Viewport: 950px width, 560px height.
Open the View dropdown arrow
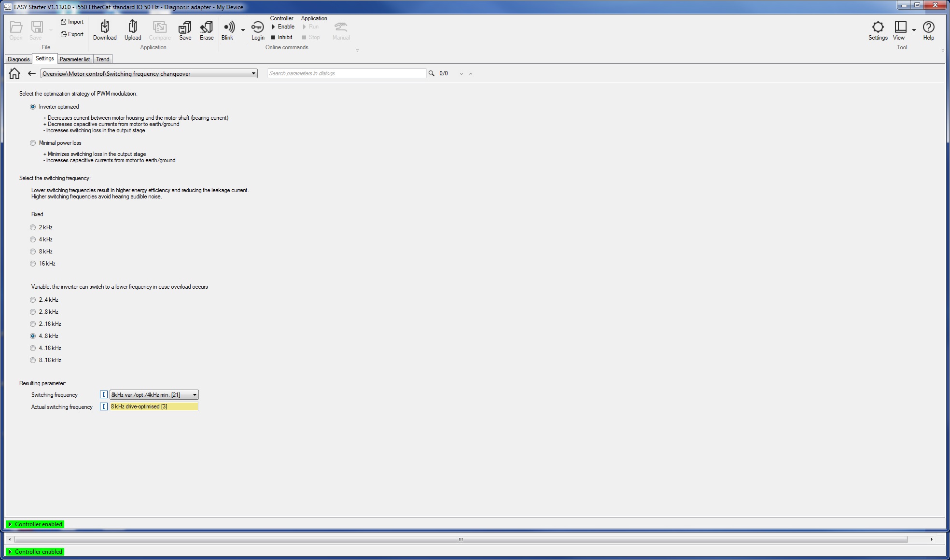[x=914, y=30]
